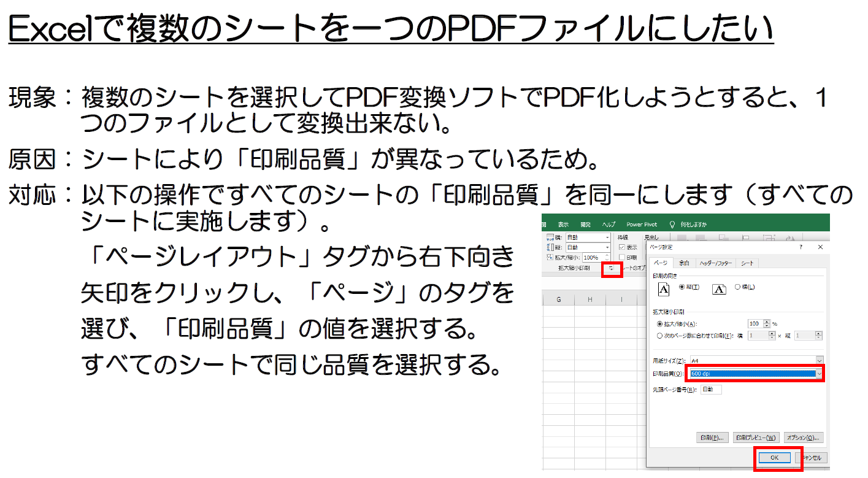Click the 横 width icon in the ribbon
The image size is (868, 478).
[550, 237]
